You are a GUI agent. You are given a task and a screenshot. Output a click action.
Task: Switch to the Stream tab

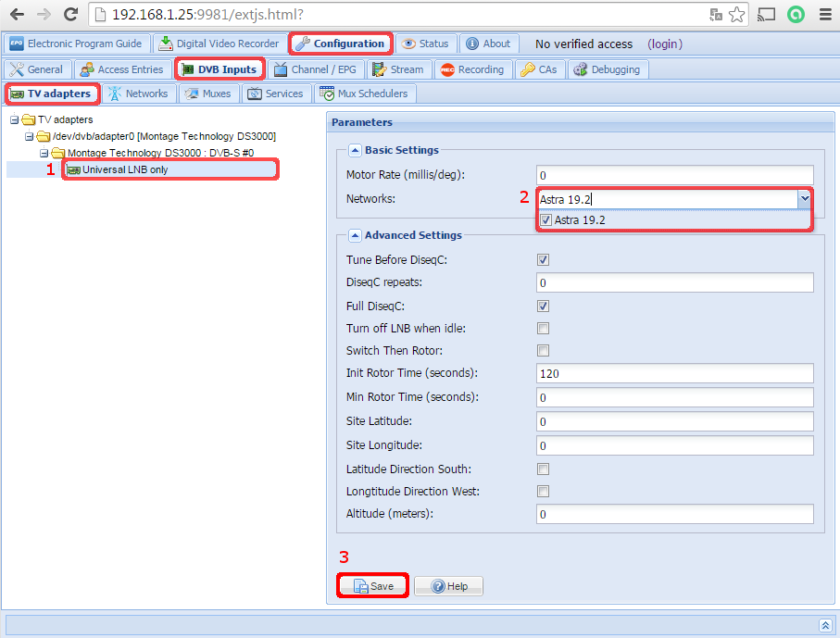[398, 69]
